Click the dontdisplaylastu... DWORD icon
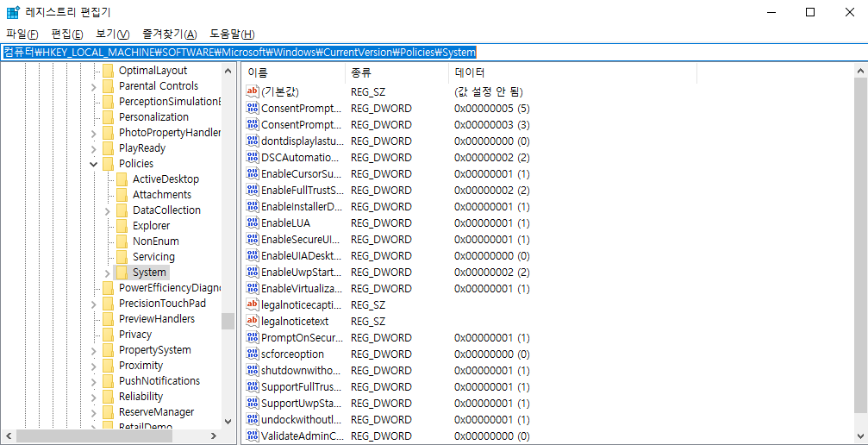This screenshot has width=868, height=445. click(253, 141)
